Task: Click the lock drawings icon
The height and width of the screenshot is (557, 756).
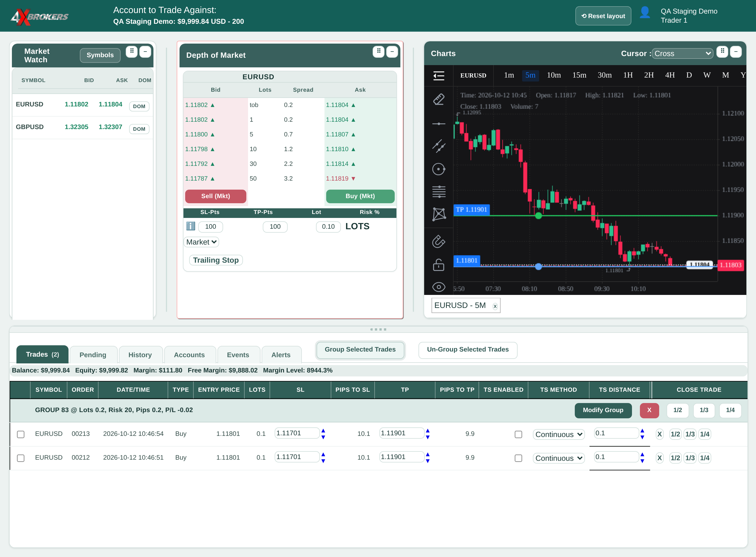Action: pyautogui.click(x=439, y=265)
